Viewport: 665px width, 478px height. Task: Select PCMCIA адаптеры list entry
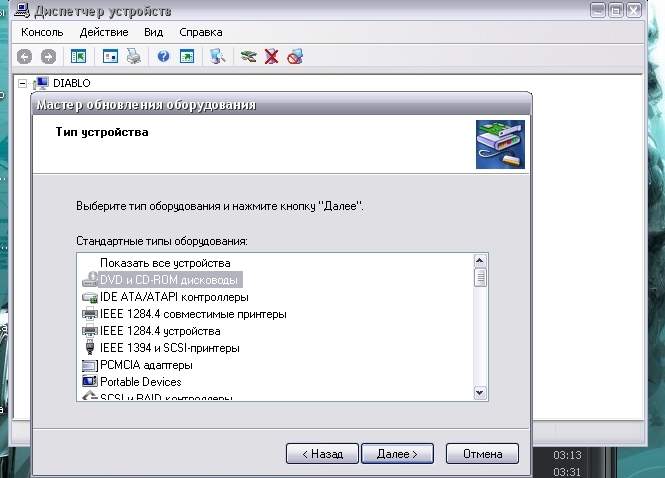tap(146, 365)
